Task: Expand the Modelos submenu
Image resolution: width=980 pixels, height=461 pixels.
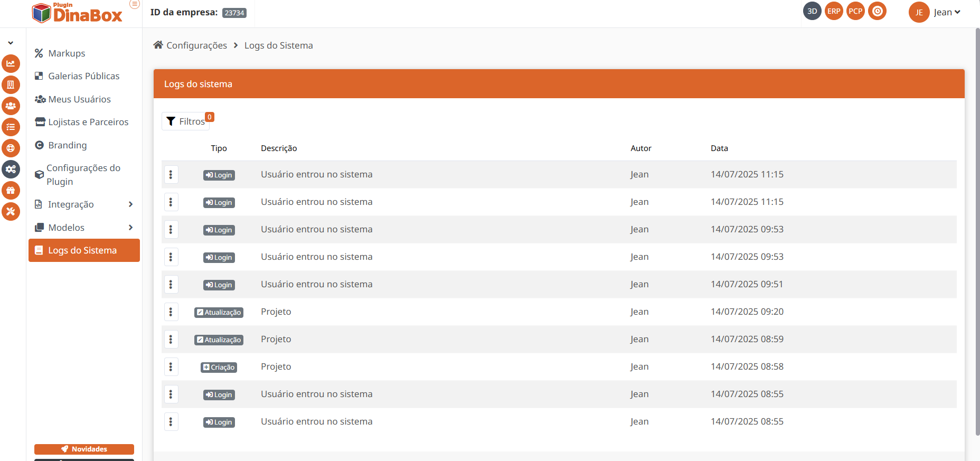Action: (130, 228)
